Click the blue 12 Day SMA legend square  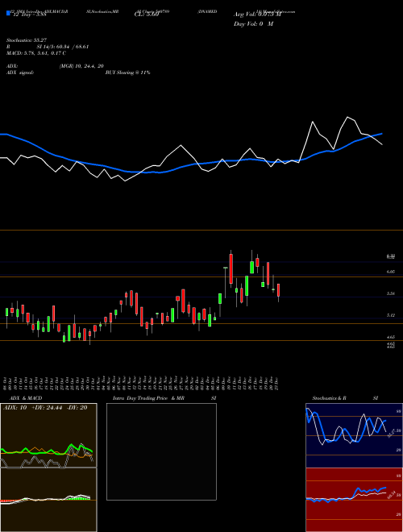click(8, 13)
